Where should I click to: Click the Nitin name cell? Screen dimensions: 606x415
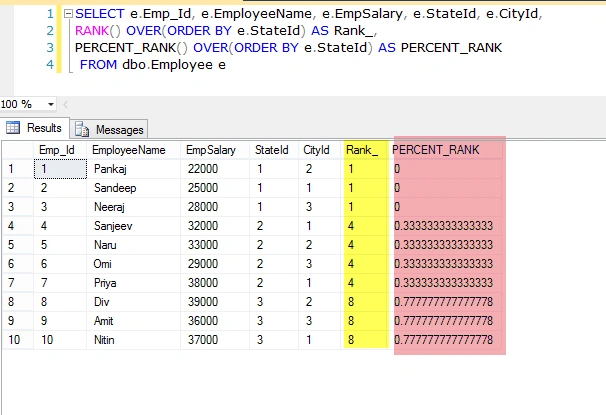[x=133, y=340]
